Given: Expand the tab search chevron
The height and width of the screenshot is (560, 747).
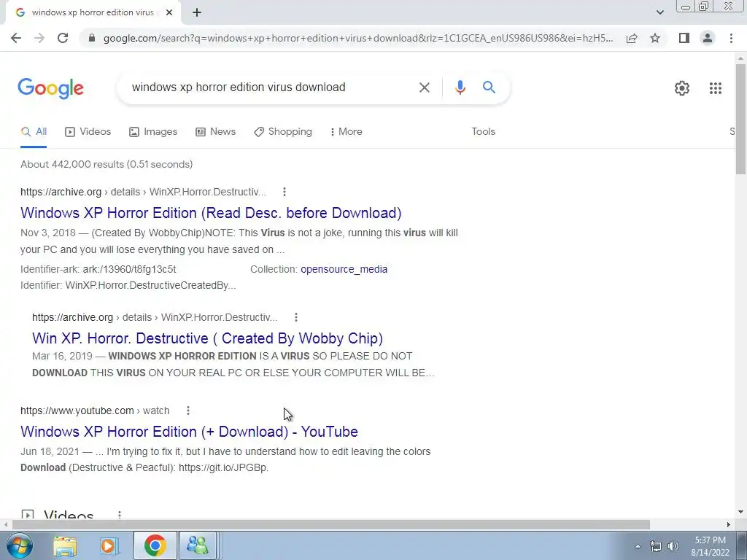Looking at the screenshot, I should (659, 12).
